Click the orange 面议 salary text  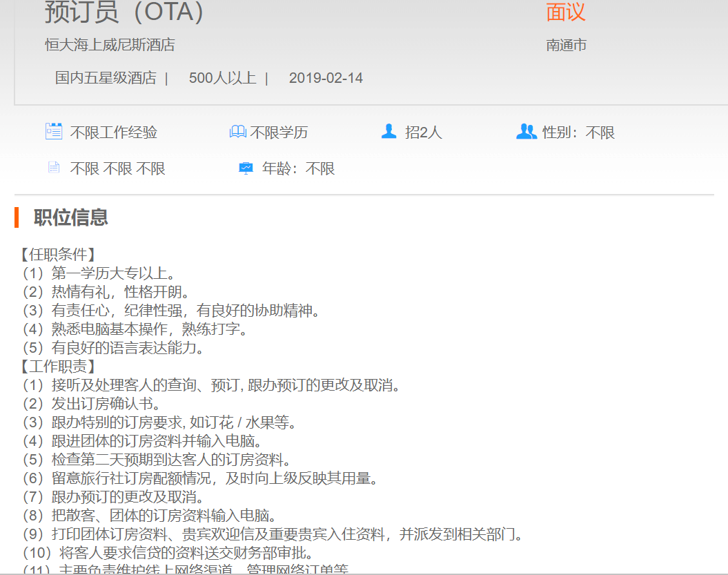pyautogui.click(x=565, y=12)
